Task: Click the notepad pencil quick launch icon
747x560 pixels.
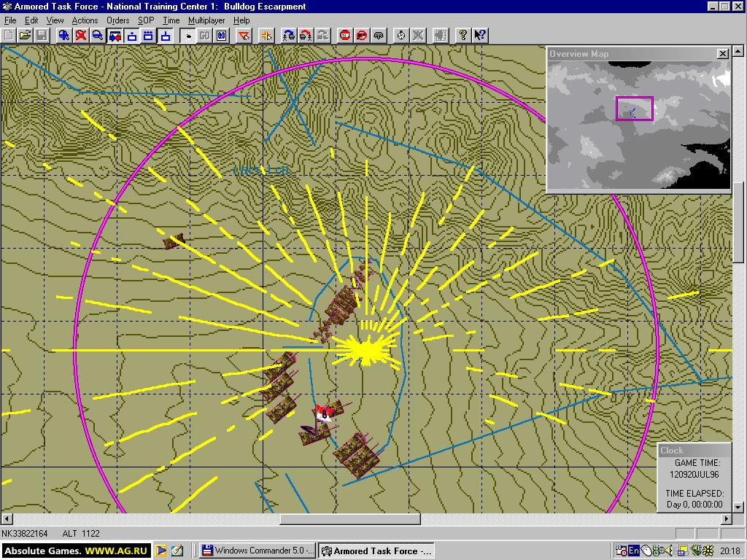Action: coord(177,551)
